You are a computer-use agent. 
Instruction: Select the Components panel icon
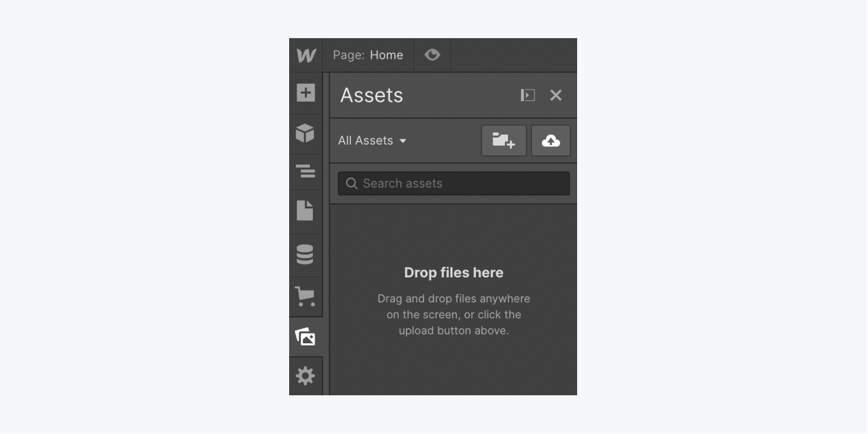point(305,133)
